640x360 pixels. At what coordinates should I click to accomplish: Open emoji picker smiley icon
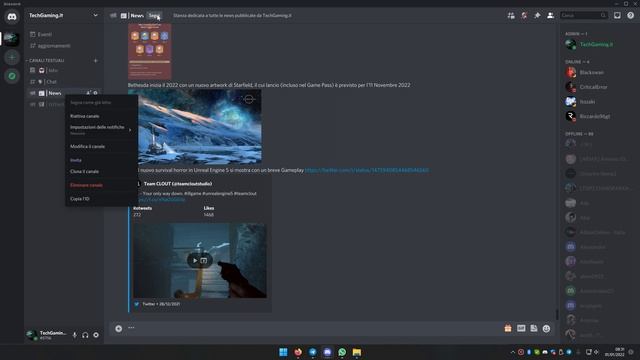point(547,329)
